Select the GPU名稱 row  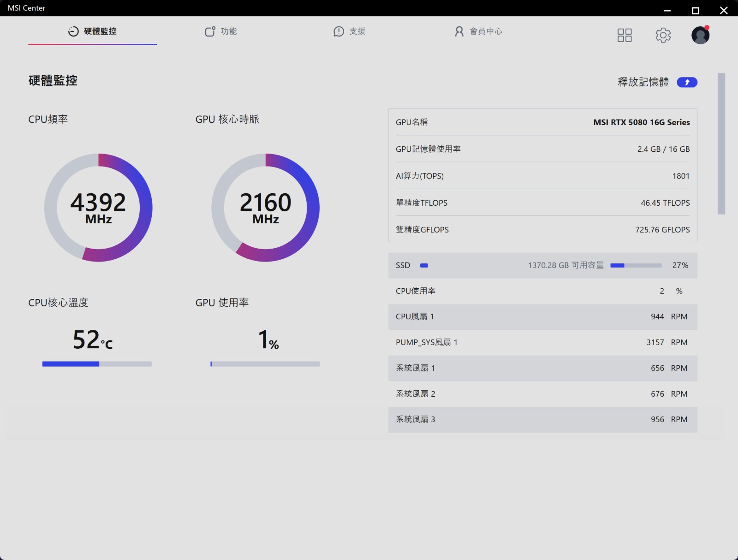(542, 122)
